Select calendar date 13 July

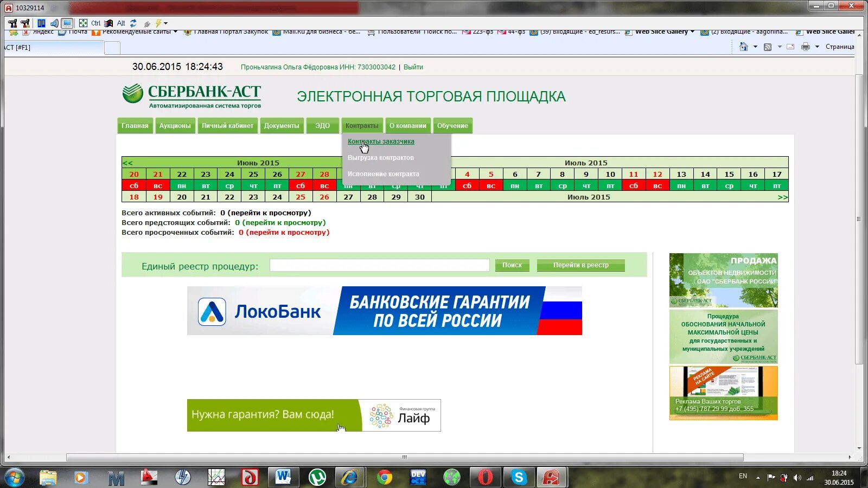[x=681, y=174]
